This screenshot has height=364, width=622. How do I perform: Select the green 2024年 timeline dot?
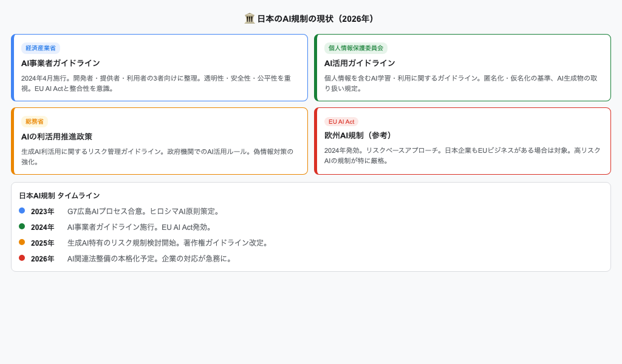22,227
